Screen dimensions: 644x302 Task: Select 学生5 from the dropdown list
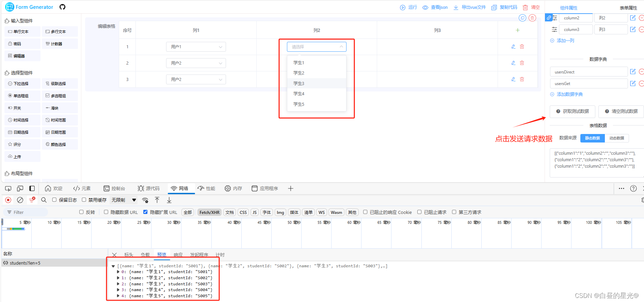click(317, 104)
